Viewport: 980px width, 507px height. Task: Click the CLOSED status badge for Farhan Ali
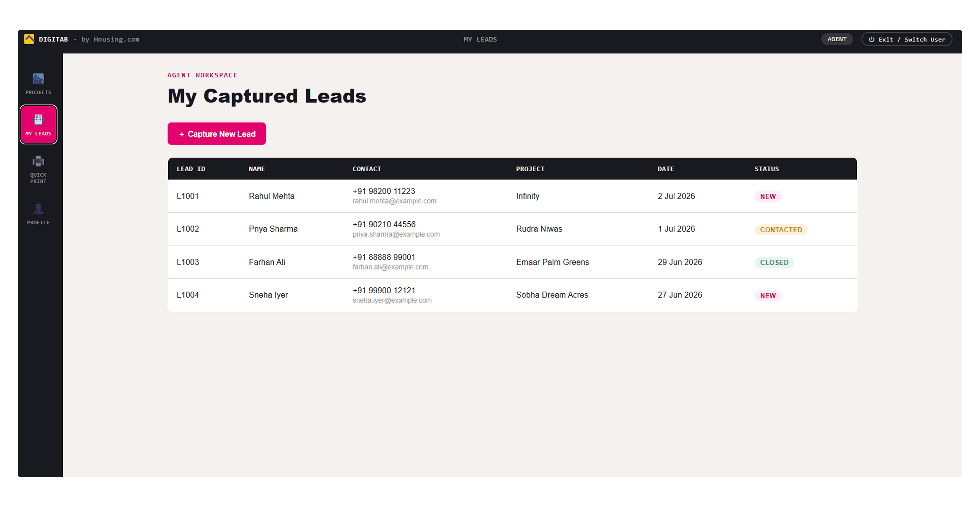(774, 262)
